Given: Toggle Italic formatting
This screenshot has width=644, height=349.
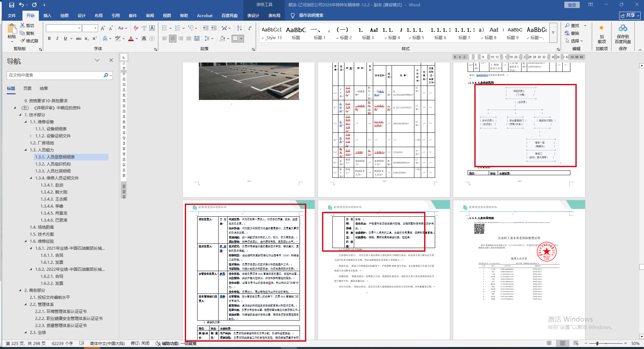Looking at the screenshot, I should click(57, 39).
